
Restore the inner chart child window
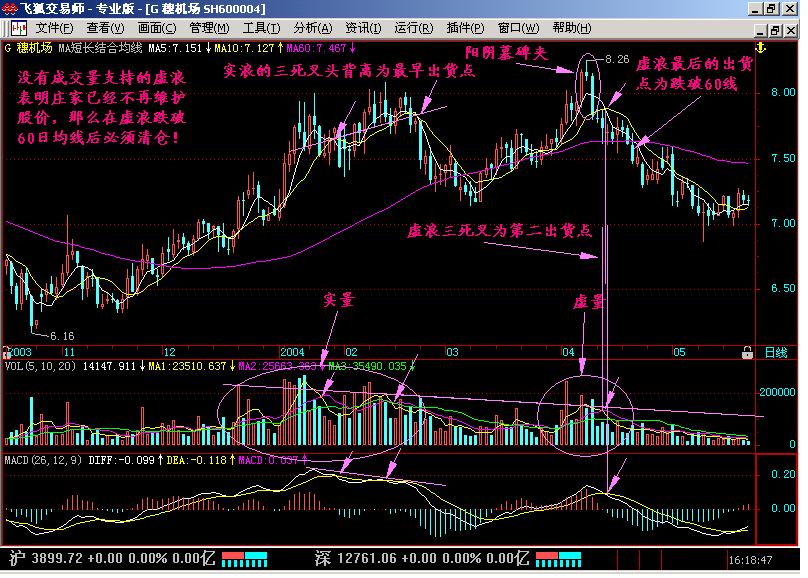775,31
